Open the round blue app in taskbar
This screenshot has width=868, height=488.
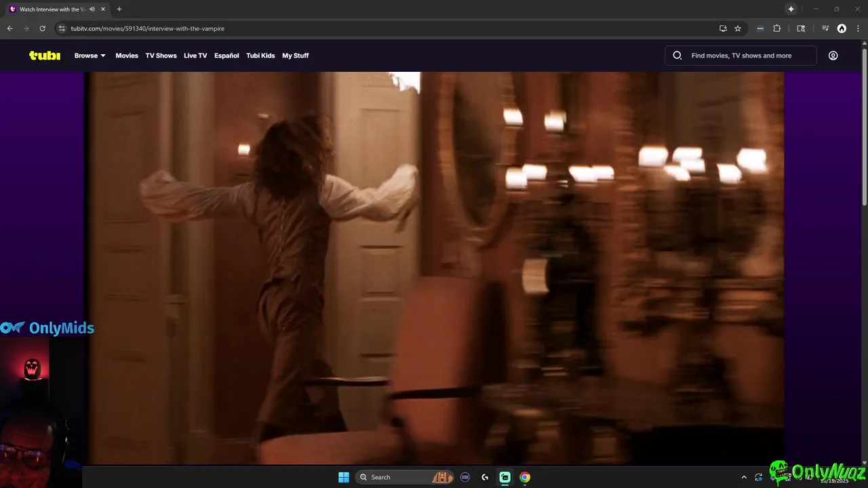pos(465,477)
